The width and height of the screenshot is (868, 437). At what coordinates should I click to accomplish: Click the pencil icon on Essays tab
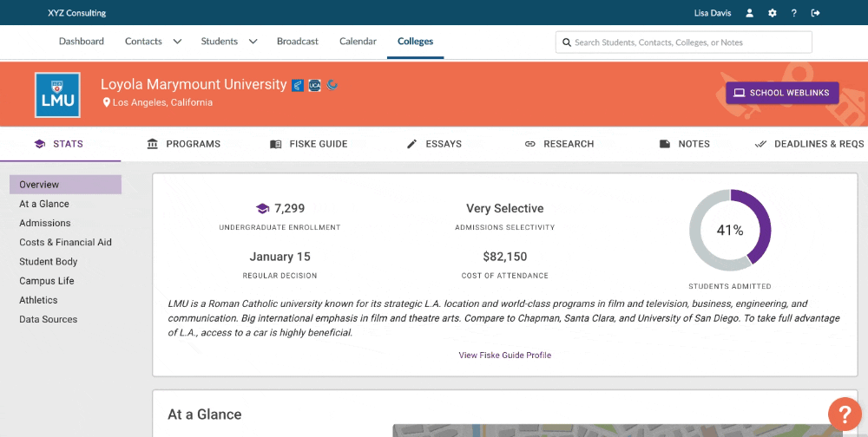pos(411,144)
